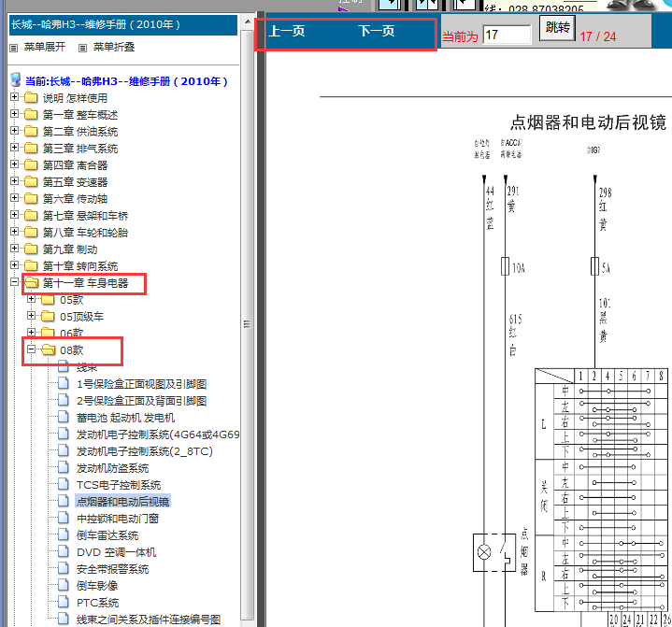This screenshot has width=672, height=627.
Task: Expand the 说明 怎样使用 node
Action: (15, 97)
